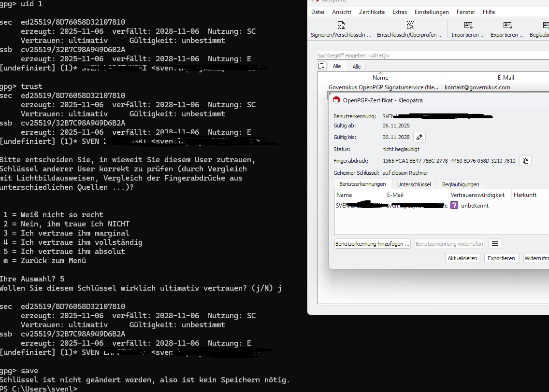Image resolution: width=549 pixels, height=392 pixels.
Task: Open the Einstellungen menu
Action: tap(432, 12)
